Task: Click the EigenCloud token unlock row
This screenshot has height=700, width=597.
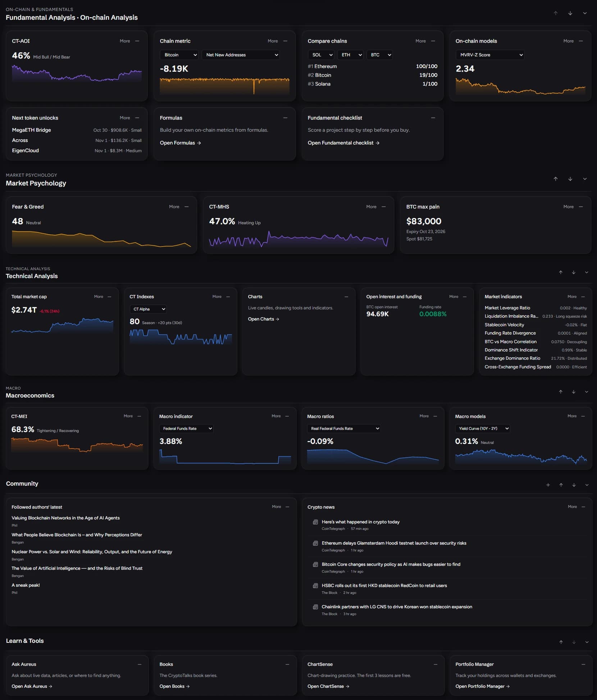Action: [x=77, y=151]
